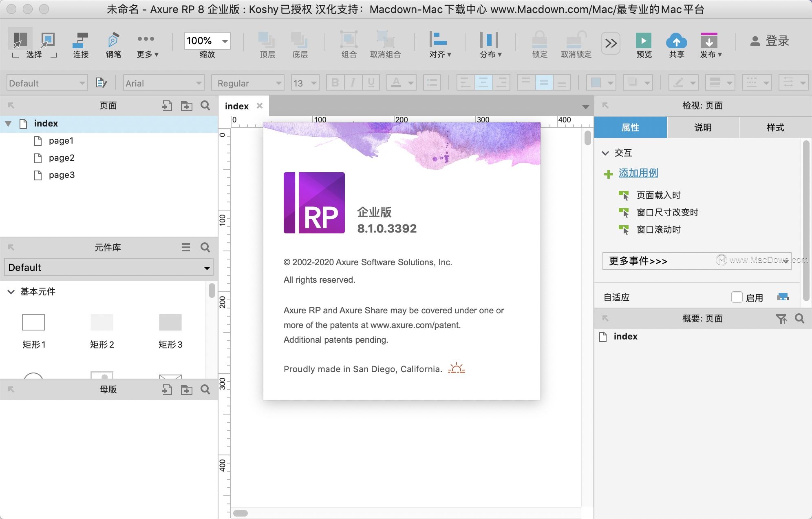Image resolution: width=812 pixels, height=519 pixels.
Task: Click the widget style editor icon
Action: [101, 83]
